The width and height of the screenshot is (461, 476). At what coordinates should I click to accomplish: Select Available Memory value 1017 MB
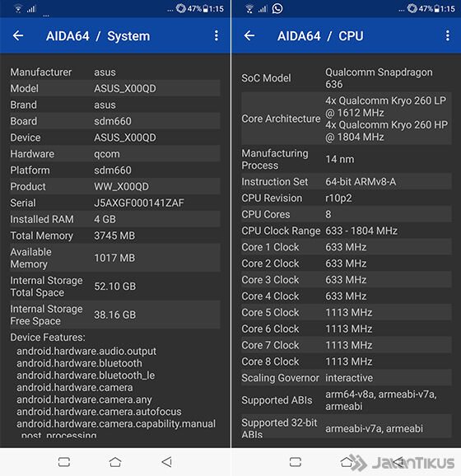[114, 258]
